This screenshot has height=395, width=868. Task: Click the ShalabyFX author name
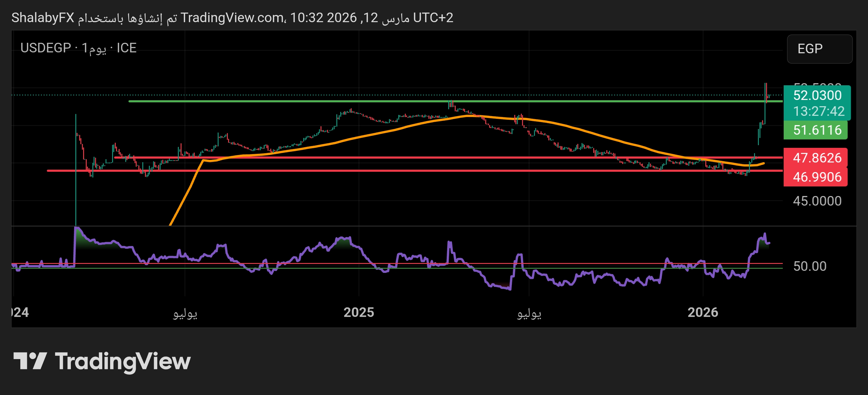(43, 18)
